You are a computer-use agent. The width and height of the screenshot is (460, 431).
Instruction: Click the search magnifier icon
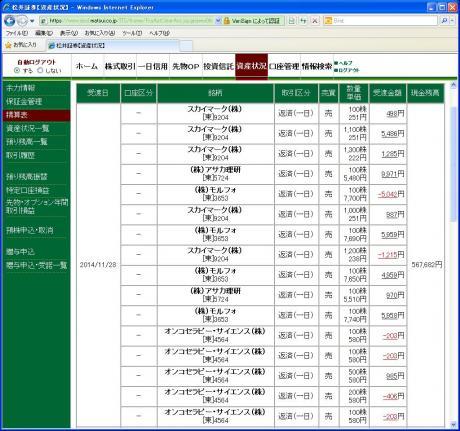444,21
